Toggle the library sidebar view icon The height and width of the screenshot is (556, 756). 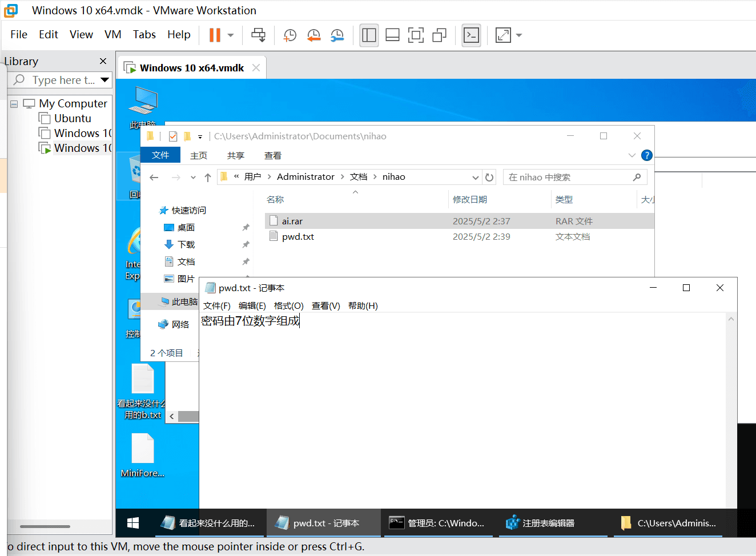click(x=369, y=35)
